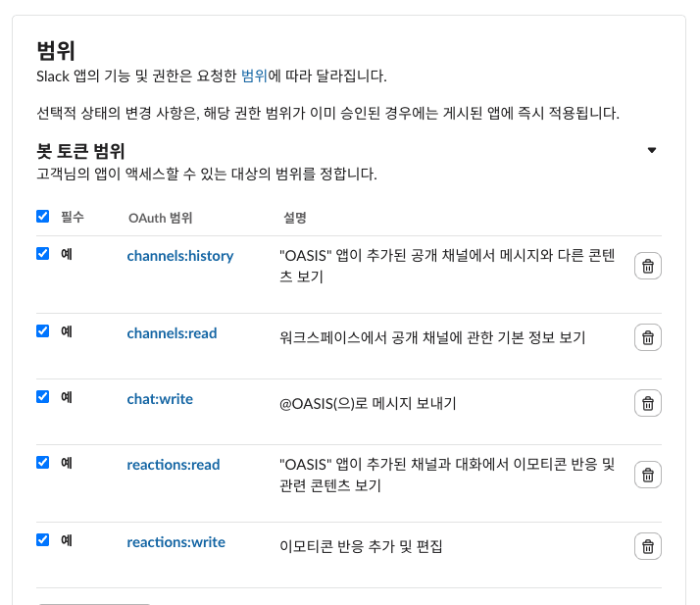
Task: Open the channels:read scope link
Action: click(x=172, y=333)
